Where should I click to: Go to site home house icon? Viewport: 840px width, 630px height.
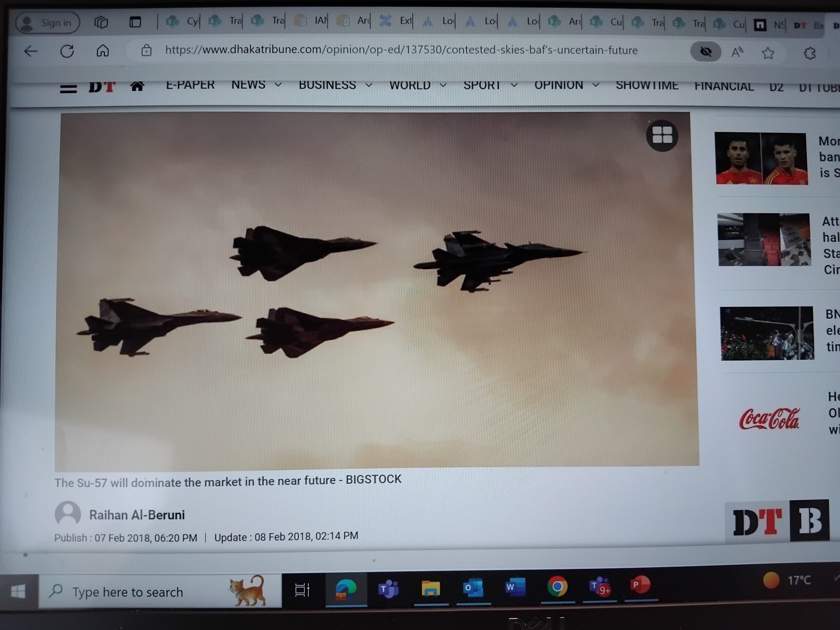137,87
